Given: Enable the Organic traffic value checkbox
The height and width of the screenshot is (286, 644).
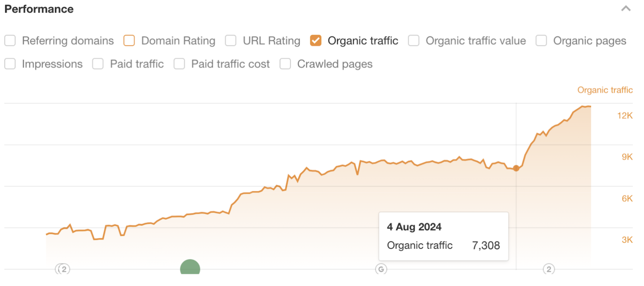Looking at the screenshot, I should click(413, 41).
